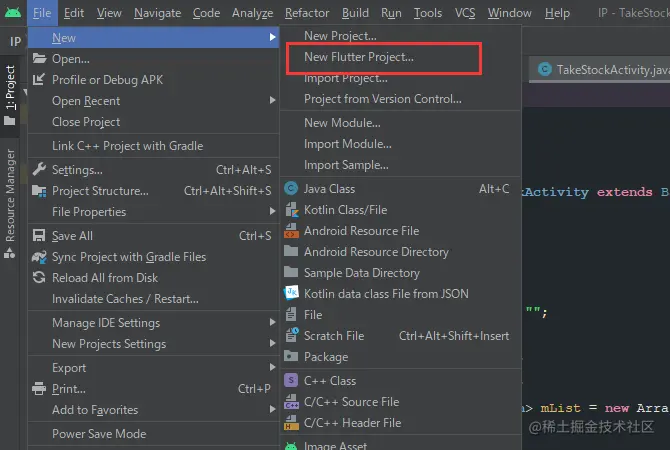This screenshot has height=450, width=670.
Task: Open the VCS menu
Action: (x=465, y=13)
